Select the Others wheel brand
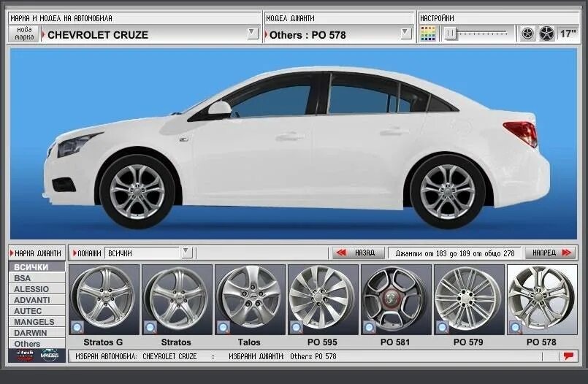The width and height of the screenshot is (588, 384). point(37,344)
